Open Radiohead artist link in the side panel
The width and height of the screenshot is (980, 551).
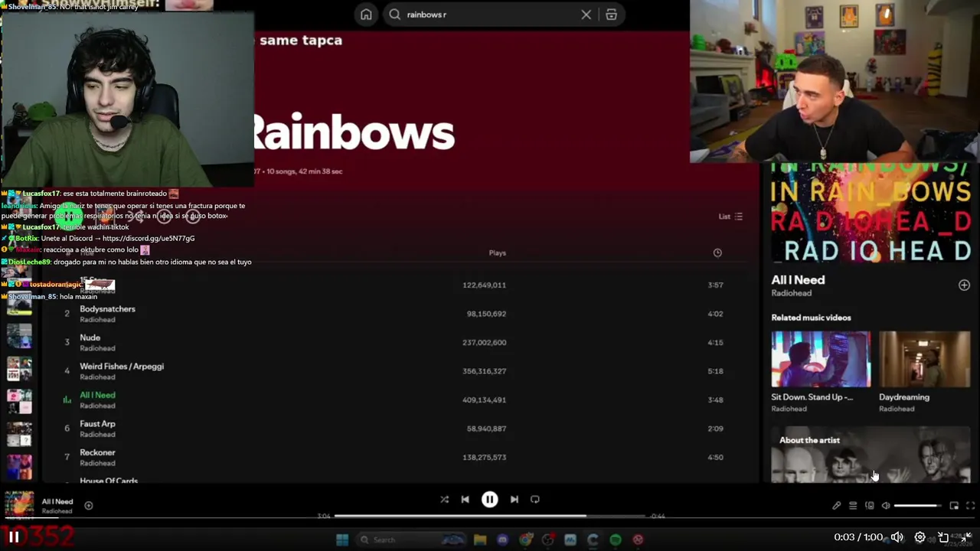[791, 293]
